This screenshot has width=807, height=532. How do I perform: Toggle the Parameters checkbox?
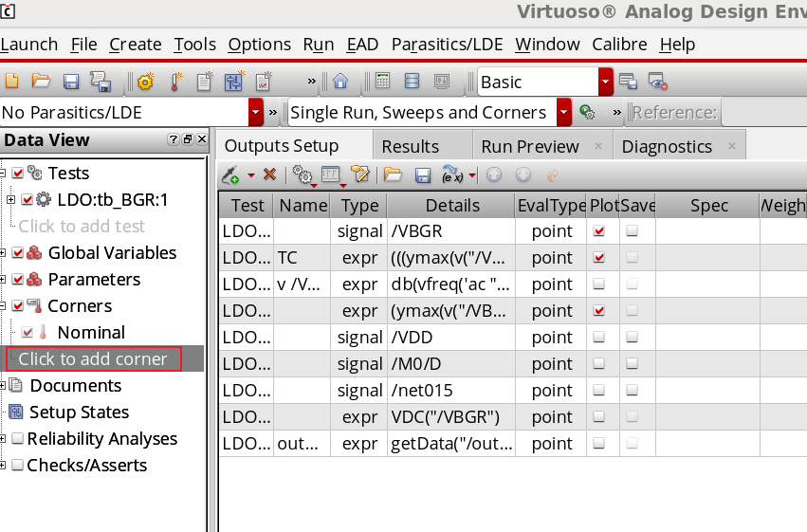pyautogui.click(x=17, y=280)
